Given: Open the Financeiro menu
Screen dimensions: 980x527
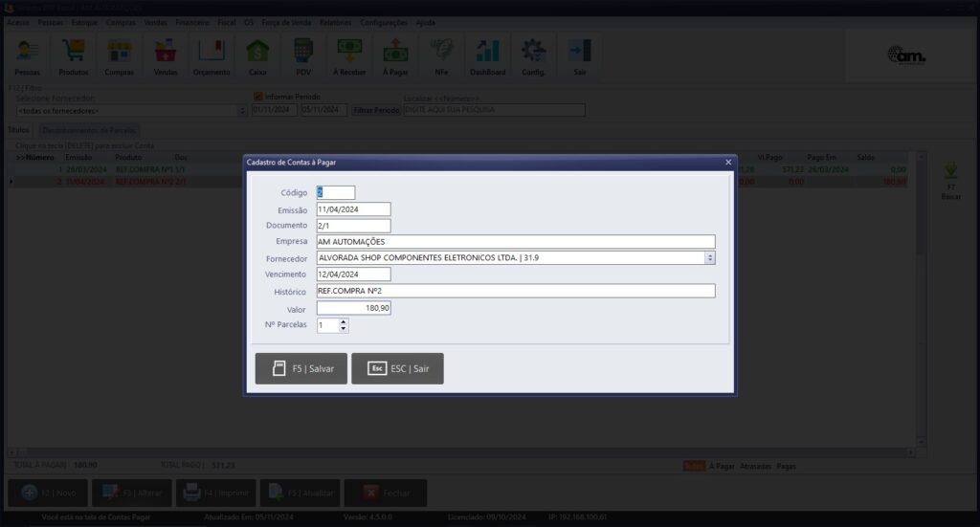Looking at the screenshot, I should pos(192,22).
